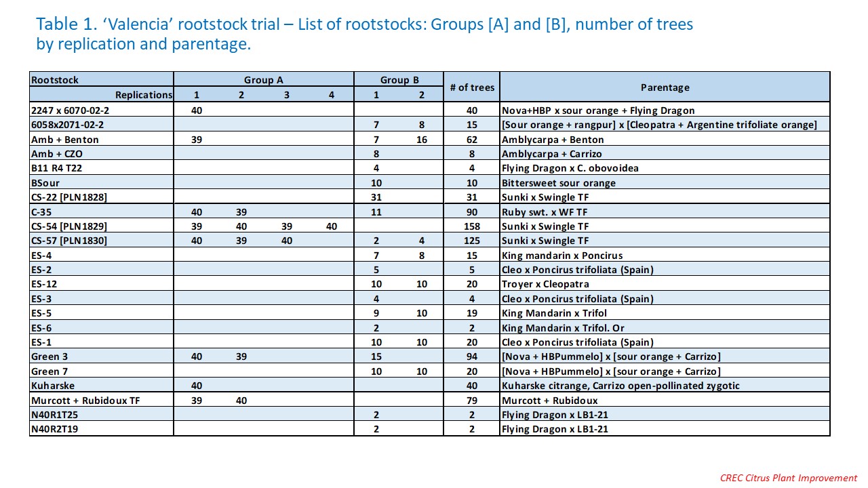868x488 pixels.
Task: Click tree count '125' for CS-57
Action: [x=472, y=241]
